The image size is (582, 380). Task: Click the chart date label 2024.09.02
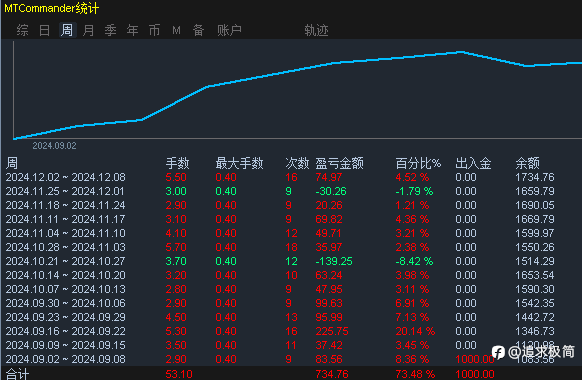[x=55, y=146]
